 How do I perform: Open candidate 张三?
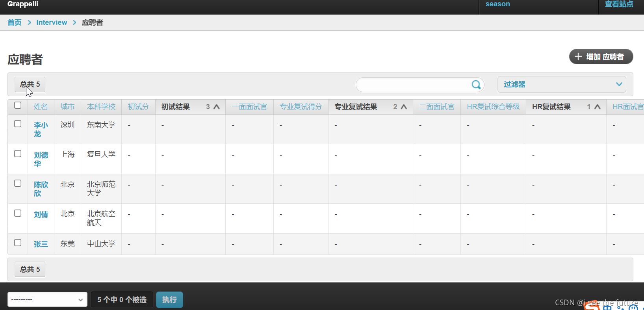pyautogui.click(x=41, y=244)
